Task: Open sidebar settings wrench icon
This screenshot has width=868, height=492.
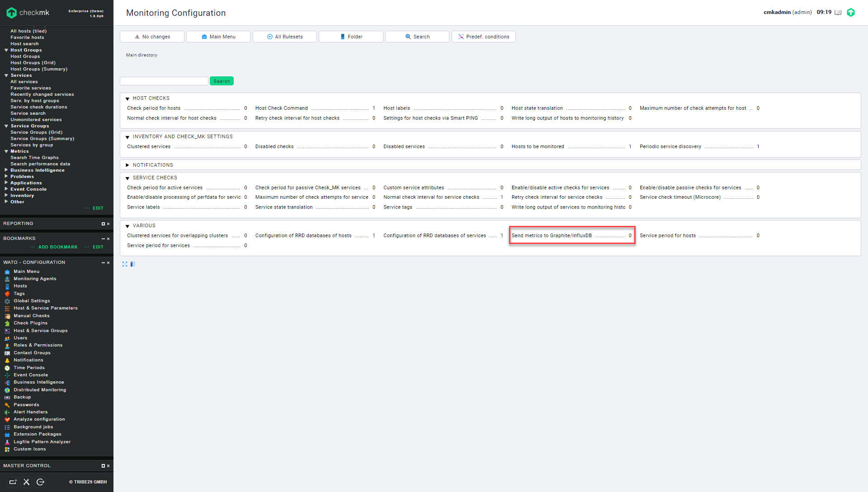Action: (x=27, y=482)
